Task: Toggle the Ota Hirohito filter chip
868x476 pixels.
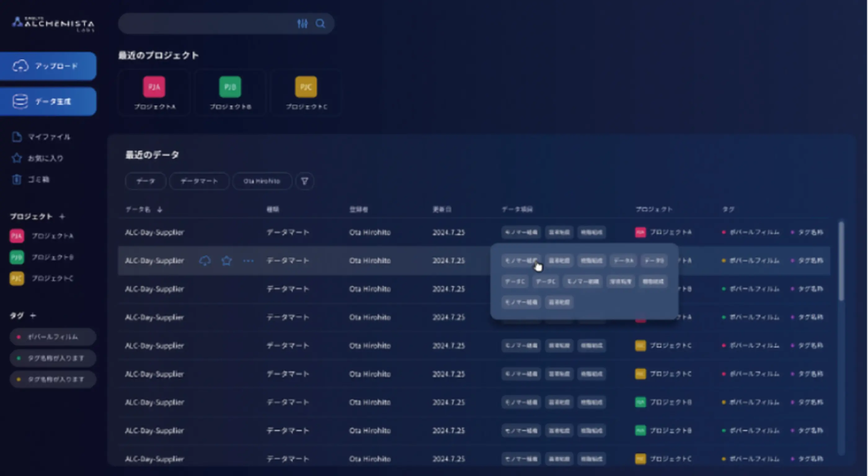Action: [262, 181]
